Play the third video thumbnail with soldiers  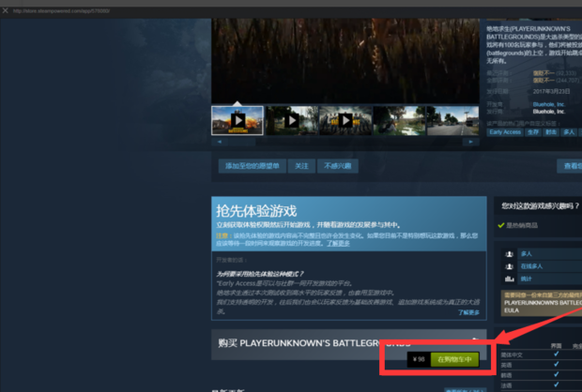tap(345, 121)
